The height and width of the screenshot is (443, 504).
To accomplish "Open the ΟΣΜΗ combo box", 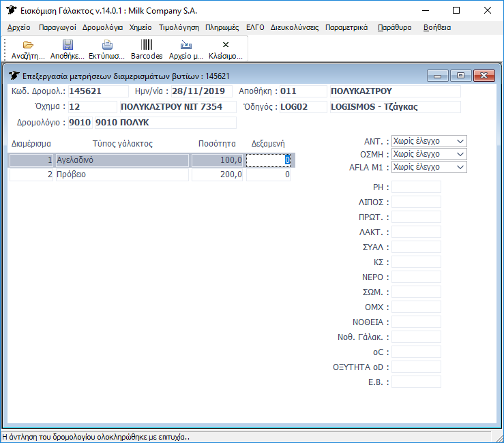I will 460,154.
